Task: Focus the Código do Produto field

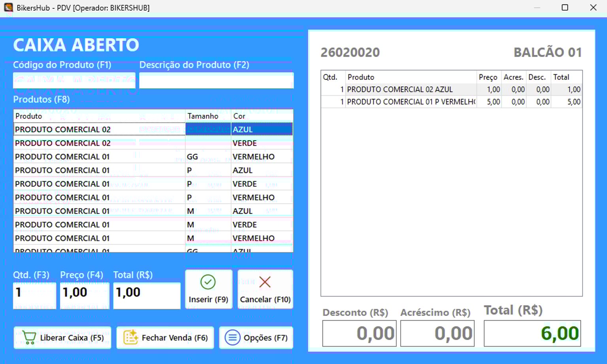Action: click(74, 81)
